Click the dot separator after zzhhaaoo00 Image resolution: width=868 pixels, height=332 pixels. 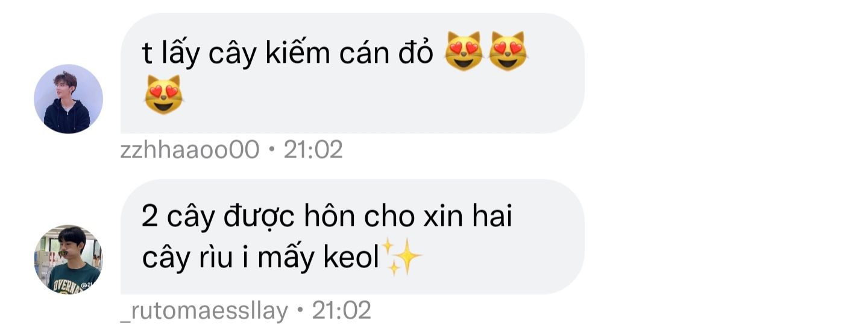[271, 150]
